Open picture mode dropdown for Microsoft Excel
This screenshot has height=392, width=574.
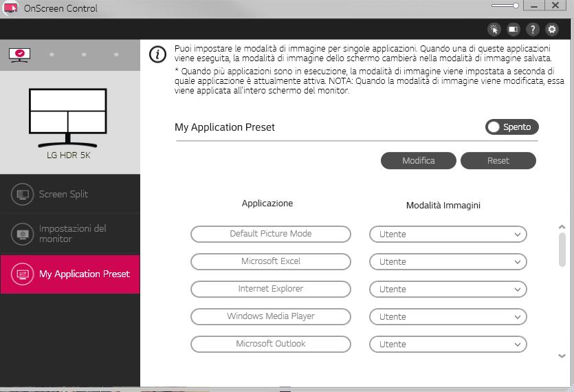click(448, 261)
